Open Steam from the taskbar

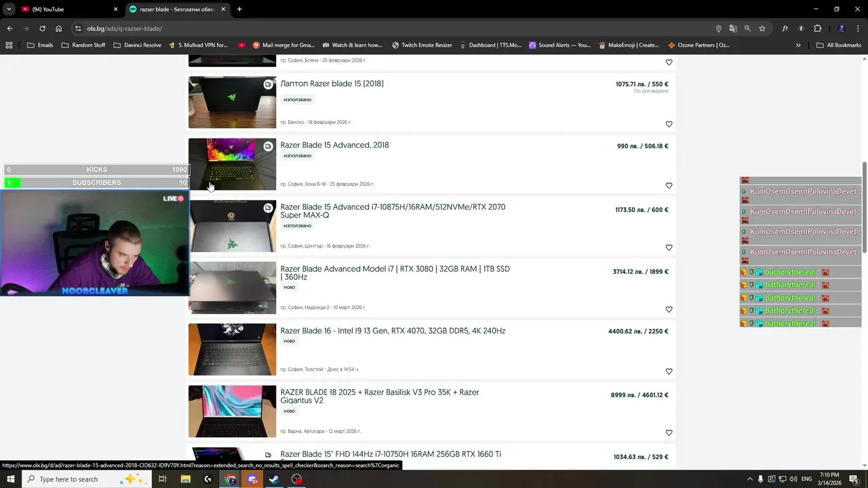click(274, 479)
